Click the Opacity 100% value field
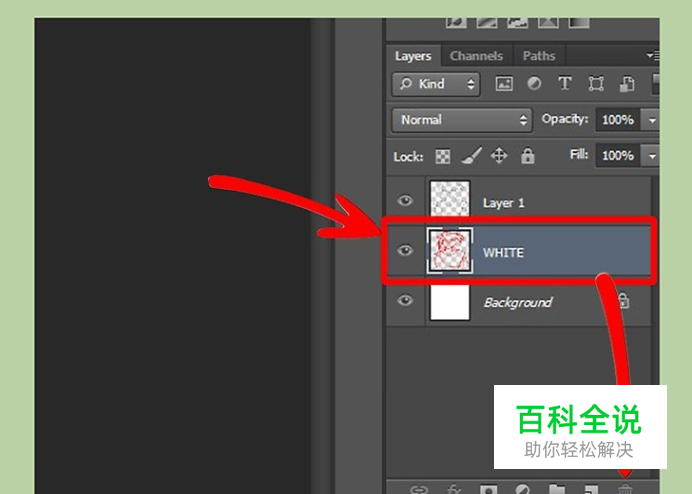This screenshot has height=494, width=692. [x=617, y=120]
